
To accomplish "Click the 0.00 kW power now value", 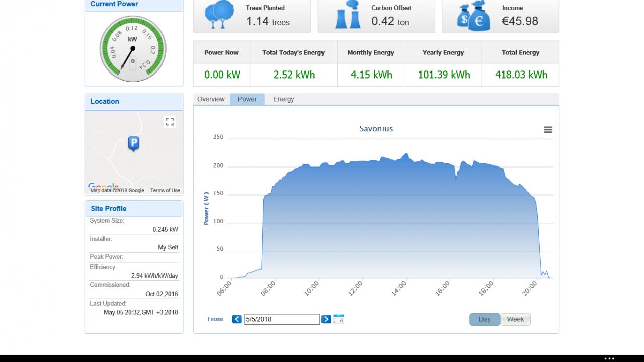I will click(222, 75).
